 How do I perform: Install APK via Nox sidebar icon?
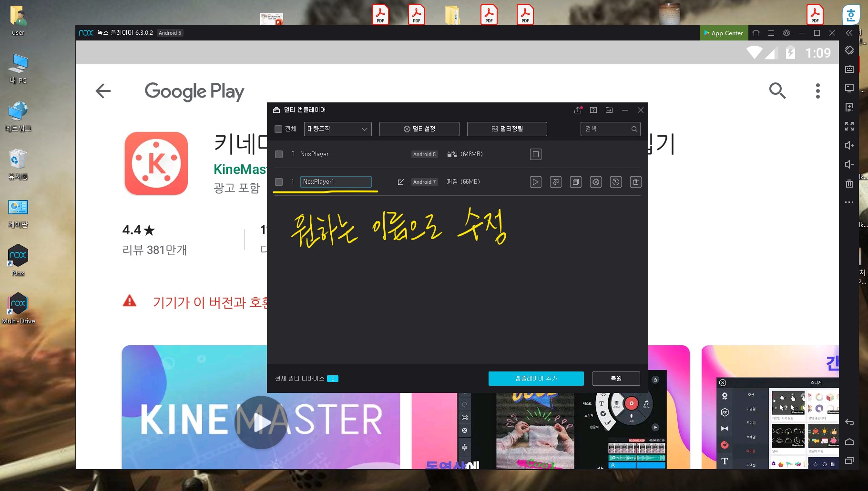point(849,107)
